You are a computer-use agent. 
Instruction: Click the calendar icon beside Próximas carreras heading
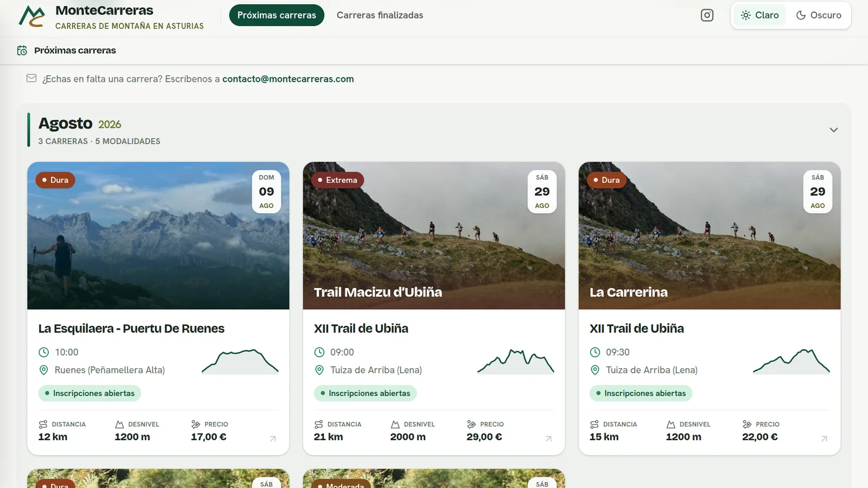(22, 50)
